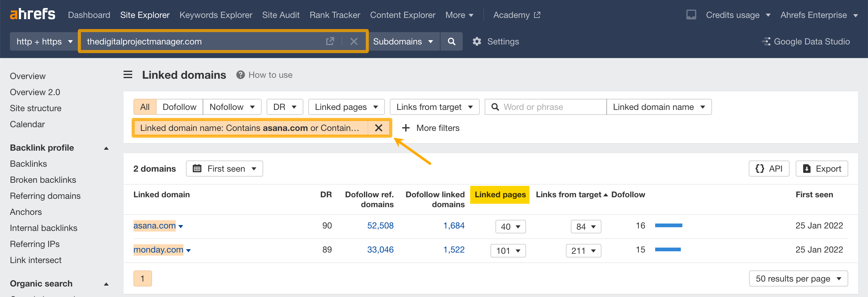Change 50 results per page

(x=798, y=279)
